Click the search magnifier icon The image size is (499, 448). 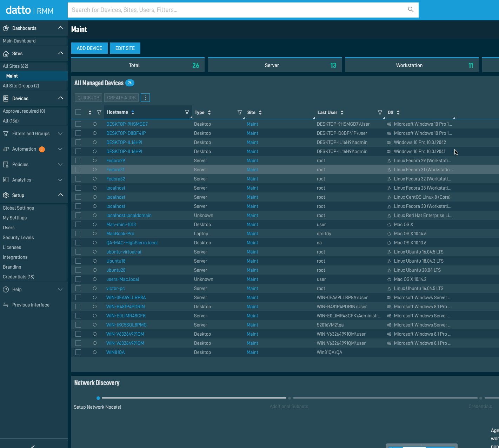(411, 9)
